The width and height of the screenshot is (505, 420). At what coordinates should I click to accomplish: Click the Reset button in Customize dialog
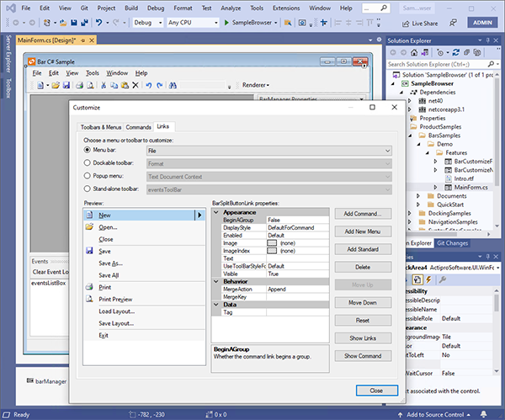(363, 321)
